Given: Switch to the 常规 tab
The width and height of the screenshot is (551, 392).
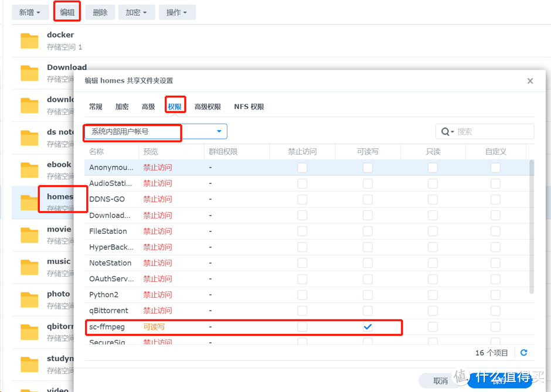Looking at the screenshot, I should [96, 107].
